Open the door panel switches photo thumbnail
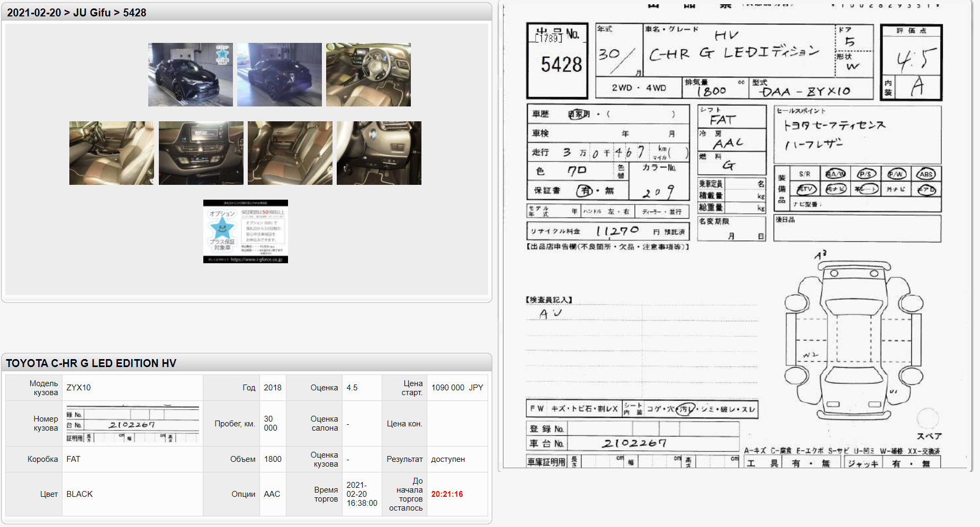The image size is (980, 527). pyautogui.click(x=379, y=153)
